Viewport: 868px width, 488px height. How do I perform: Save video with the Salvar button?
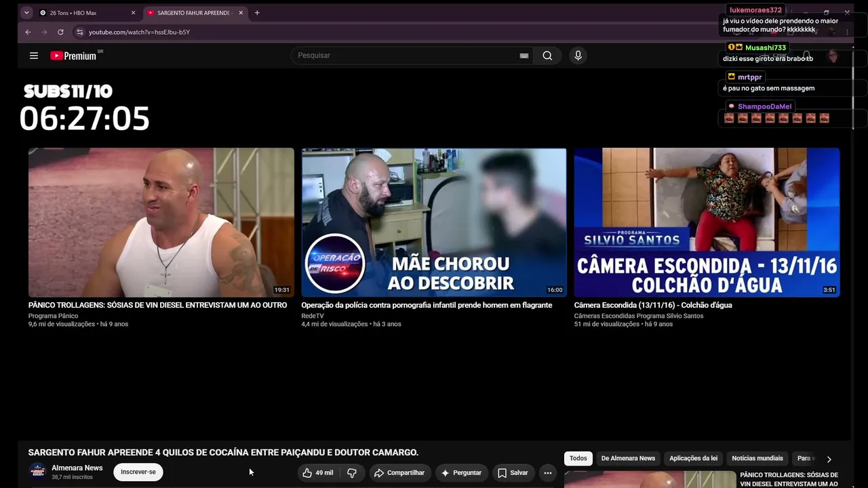pos(513,473)
